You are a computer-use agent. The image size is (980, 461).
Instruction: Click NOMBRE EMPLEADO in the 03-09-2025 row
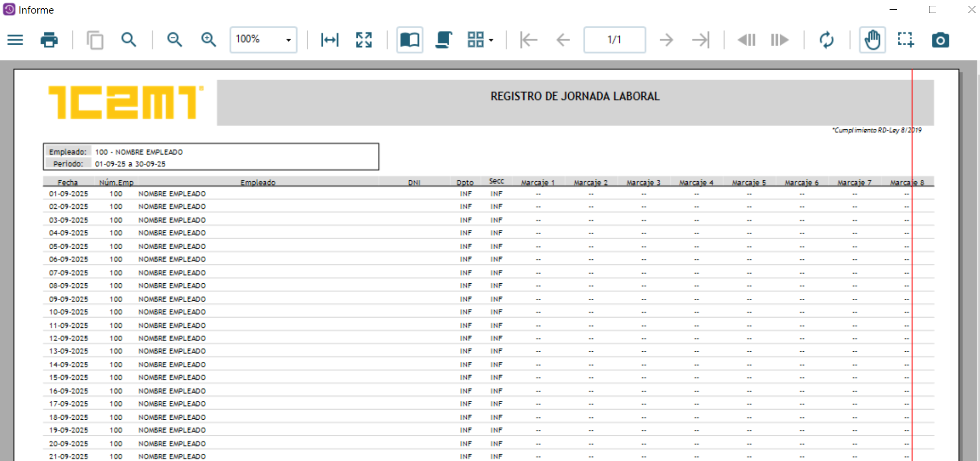[x=172, y=220]
